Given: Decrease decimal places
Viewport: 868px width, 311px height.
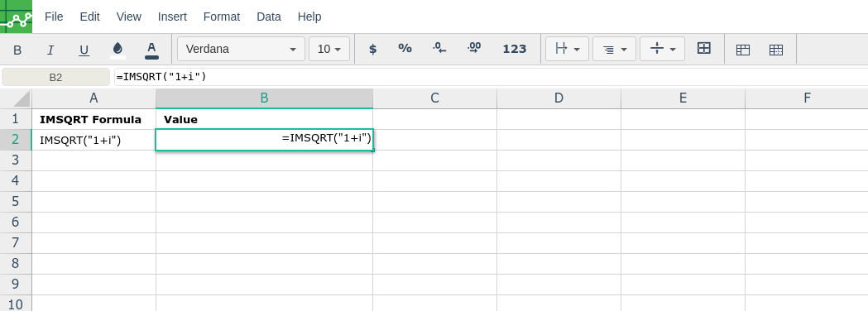Looking at the screenshot, I should coord(439,49).
